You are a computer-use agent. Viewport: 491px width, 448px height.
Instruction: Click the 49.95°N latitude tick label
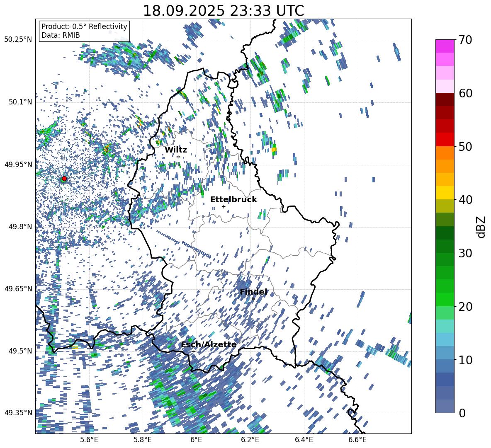pos(18,164)
